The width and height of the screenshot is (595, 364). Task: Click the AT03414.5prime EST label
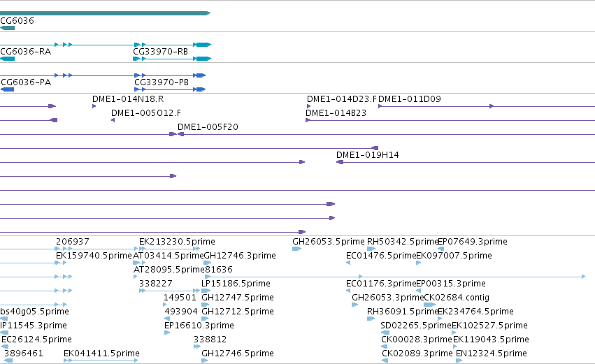[169, 256]
